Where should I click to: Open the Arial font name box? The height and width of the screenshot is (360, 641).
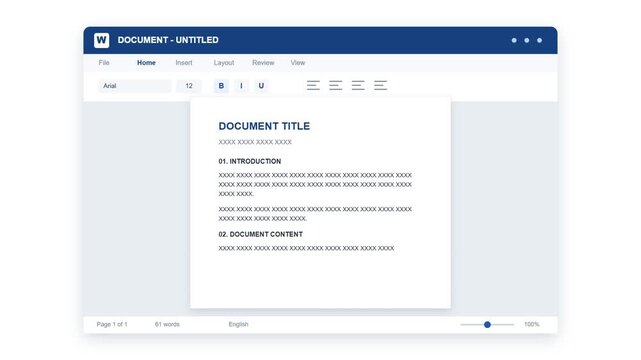click(x=134, y=86)
